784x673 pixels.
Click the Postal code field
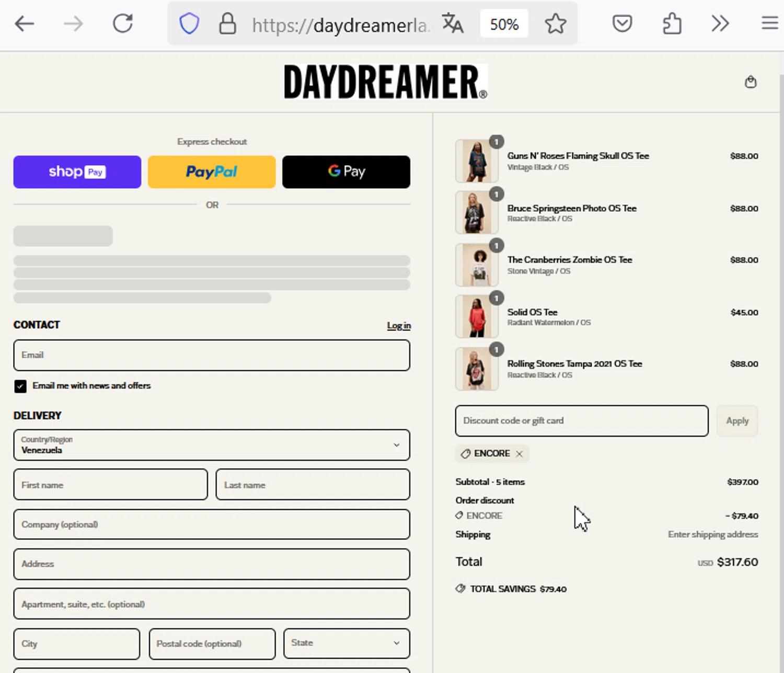point(212,644)
